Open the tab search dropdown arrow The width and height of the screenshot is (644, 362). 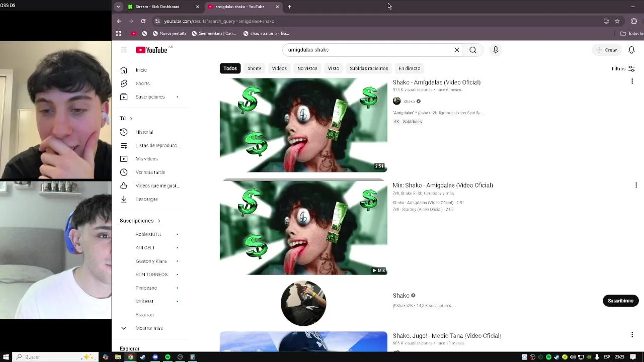pyautogui.click(x=118, y=7)
